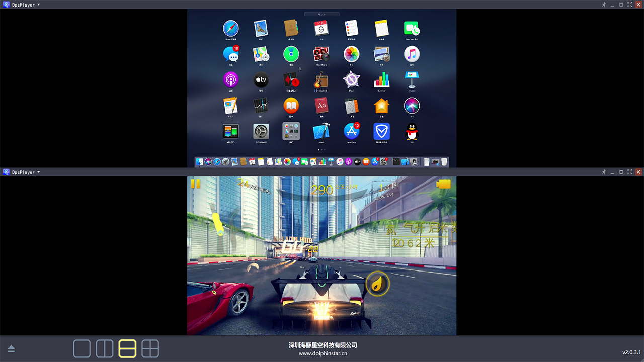Click the QQ penguin app icon
This screenshot has height=362, width=644.
(412, 132)
